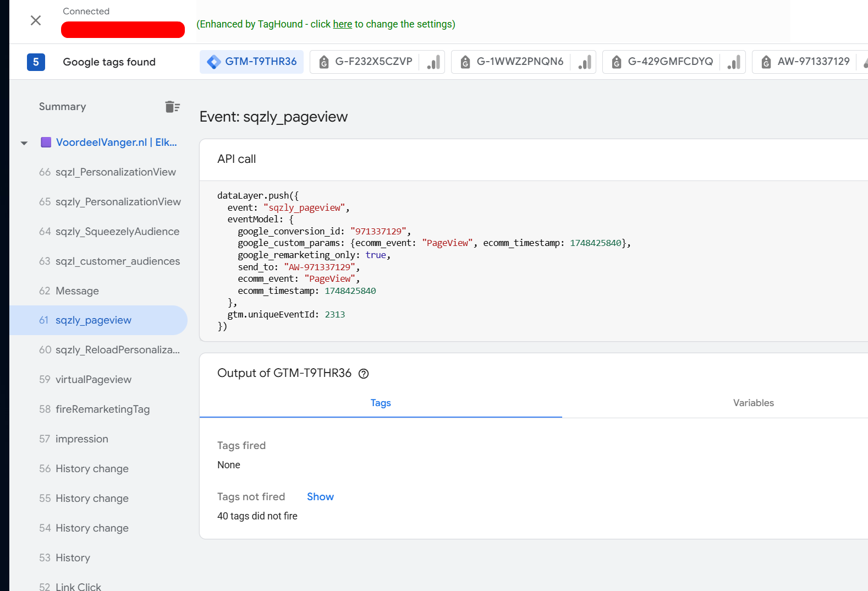Click the bar chart icon beside G-1WWZ2PNQN6

point(585,62)
